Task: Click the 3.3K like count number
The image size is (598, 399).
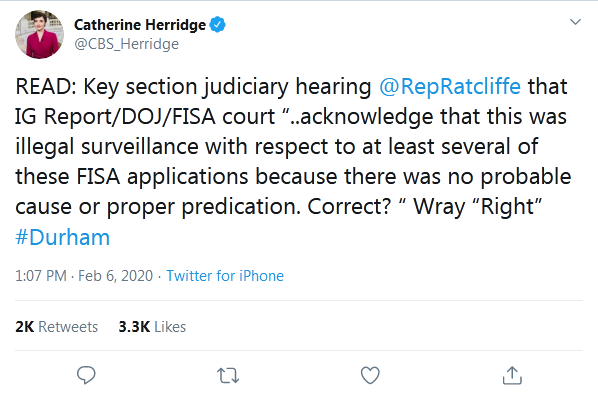Action: pyautogui.click(x=134, y=327)
